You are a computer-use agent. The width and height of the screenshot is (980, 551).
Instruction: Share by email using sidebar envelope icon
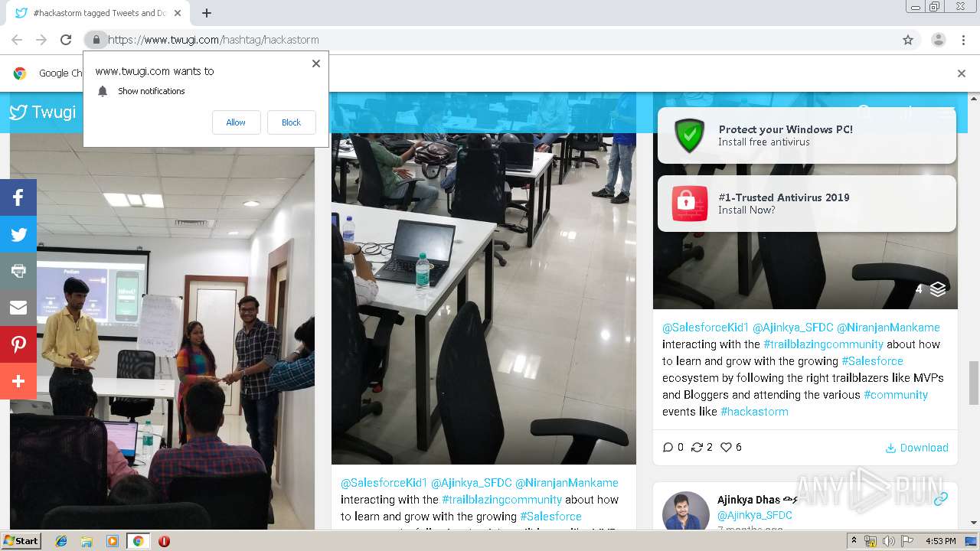18,308
